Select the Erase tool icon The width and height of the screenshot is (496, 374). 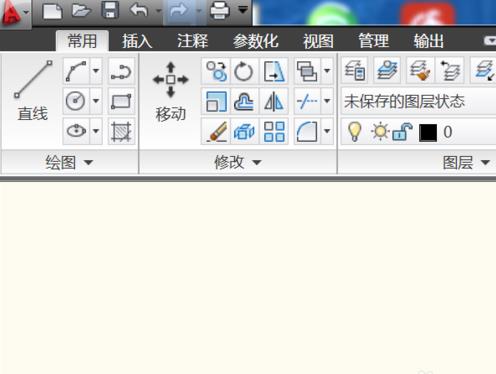[x=216, y=131]
